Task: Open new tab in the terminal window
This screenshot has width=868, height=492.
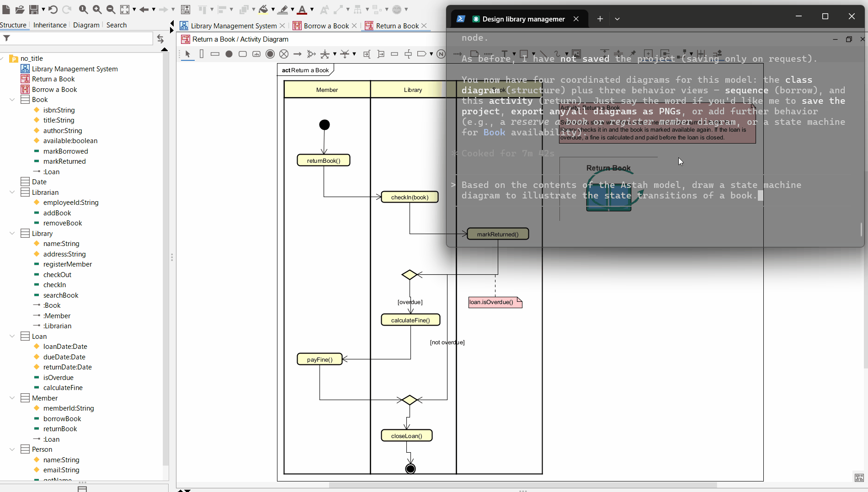Action: pos(600,19)
